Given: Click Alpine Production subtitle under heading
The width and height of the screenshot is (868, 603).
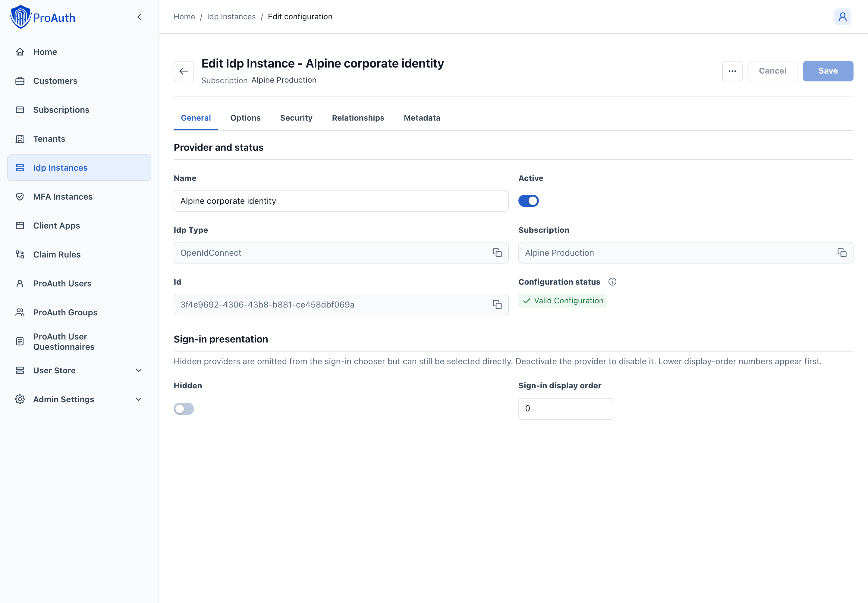Looking at the screenshot, I should 284,80.
